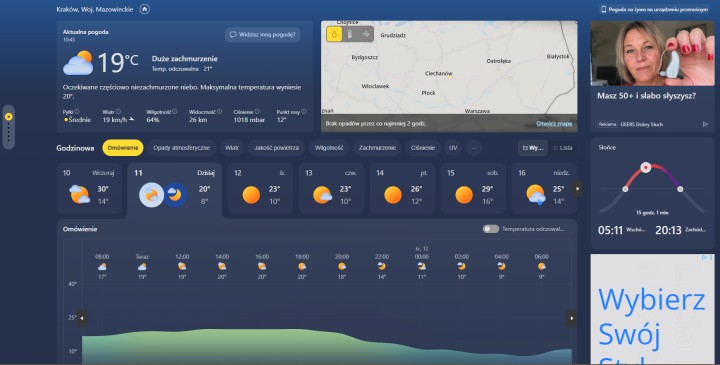
Task: Move hourly chart forward with right arrow
Action: (572, 318)
